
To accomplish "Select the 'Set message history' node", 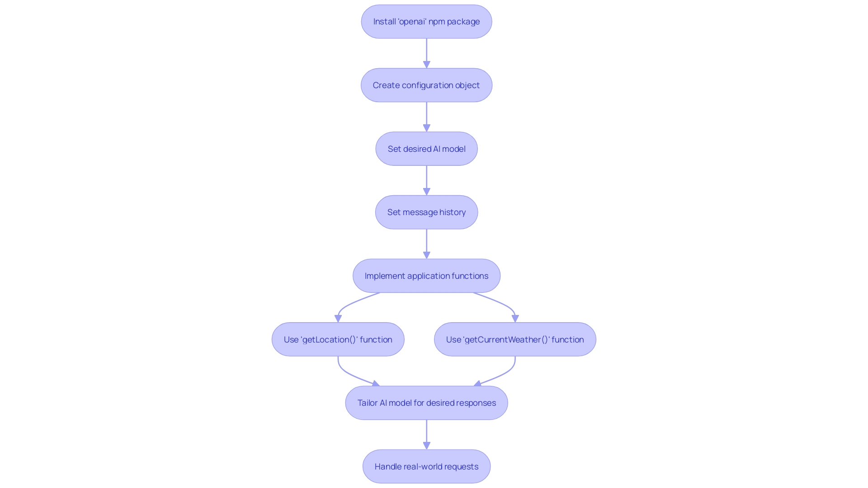I will coord(426,212).
